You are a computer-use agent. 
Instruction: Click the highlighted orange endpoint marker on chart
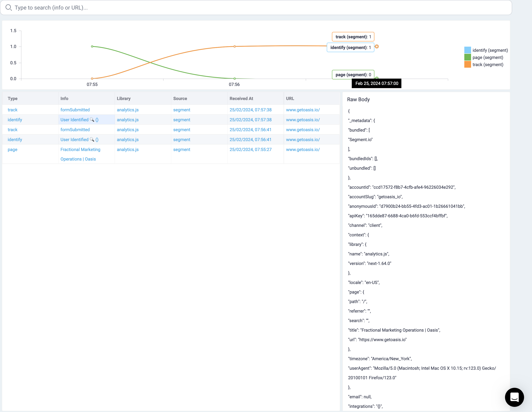click(377, 46)
